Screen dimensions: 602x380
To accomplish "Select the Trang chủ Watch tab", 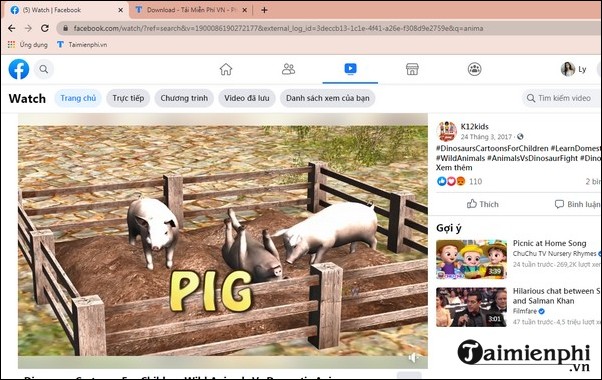I will (x=78, y=98).
